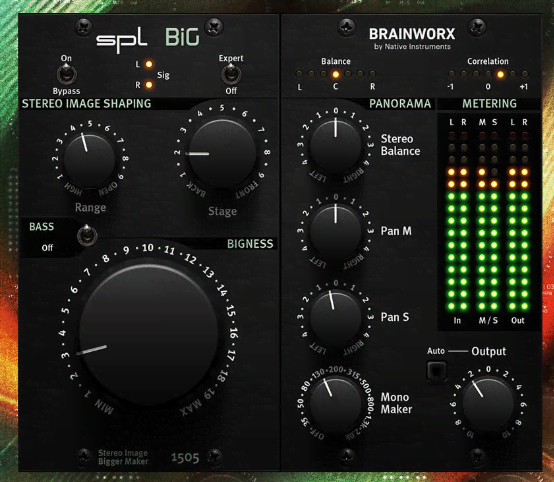Click the Mono Maker label
The image size is (554, 482).
[x=396, y=403]
